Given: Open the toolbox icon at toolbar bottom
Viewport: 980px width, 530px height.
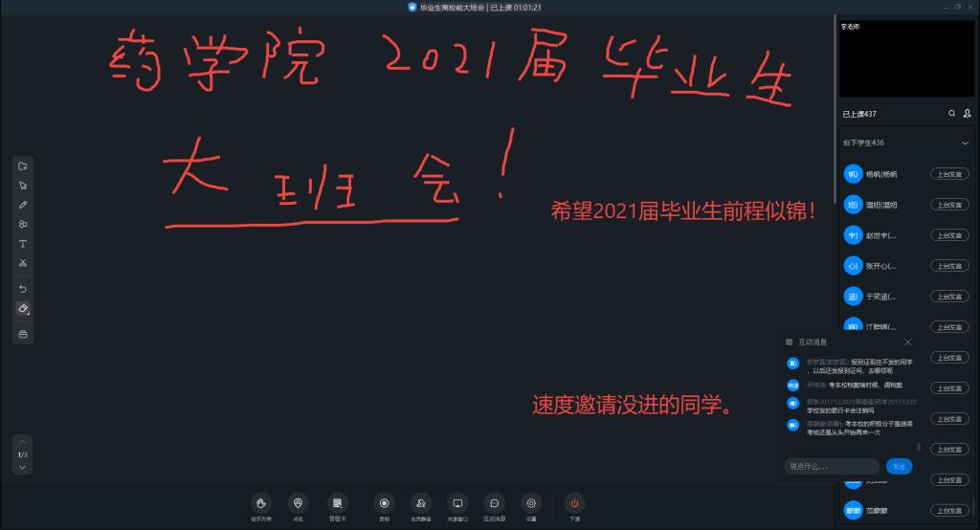Looking at the screenshot, I should click(x=23, y=333).
